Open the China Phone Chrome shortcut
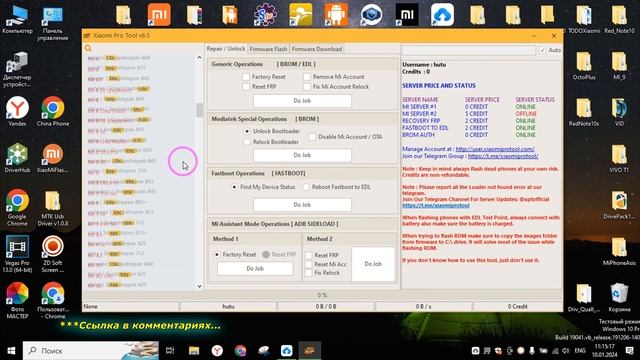This screenshot has width=640, height=360. point(53,111)
